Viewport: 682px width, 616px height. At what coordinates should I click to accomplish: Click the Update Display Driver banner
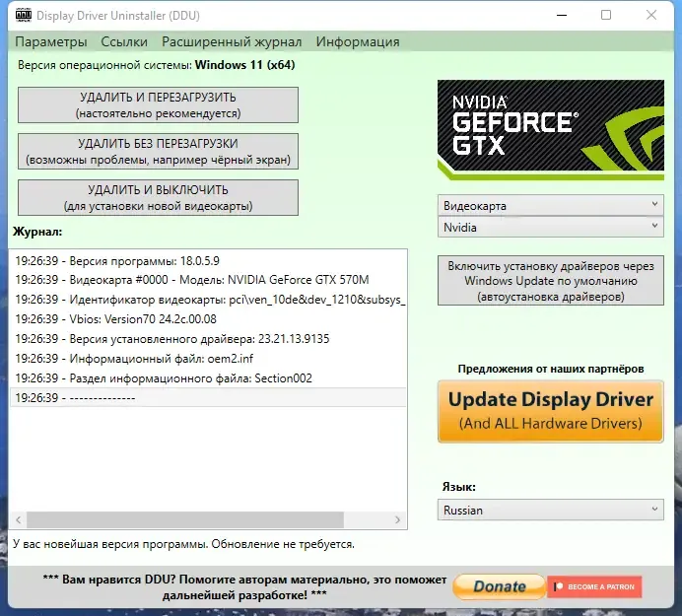551,411
